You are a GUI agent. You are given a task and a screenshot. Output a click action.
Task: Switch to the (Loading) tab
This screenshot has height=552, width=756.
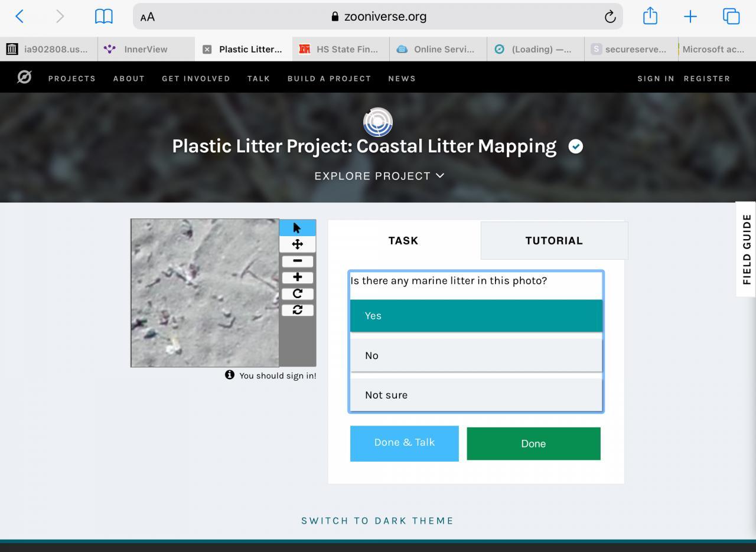[x=536, y=50]
